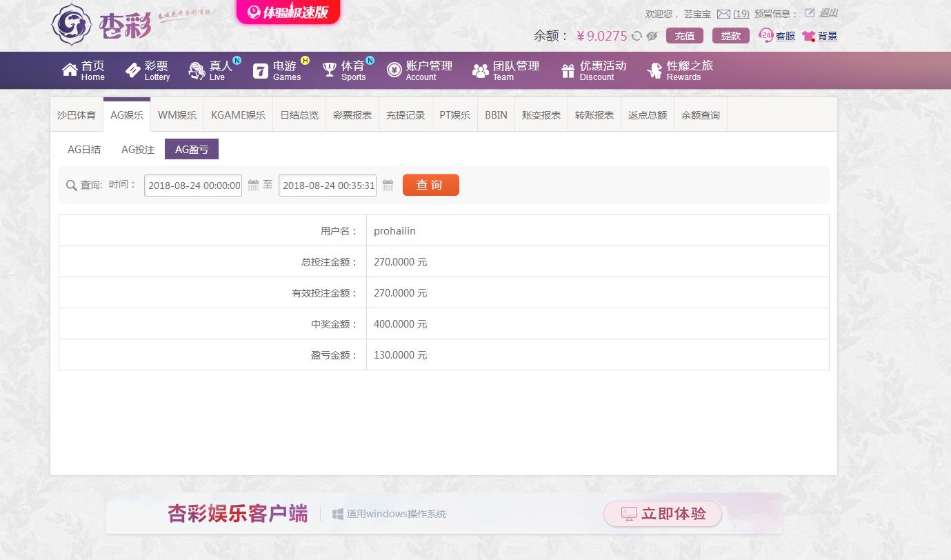Viewport: 951px width, 560px height.
Task: Hide the balance using the eye toggle
Action: click(651, 36)
